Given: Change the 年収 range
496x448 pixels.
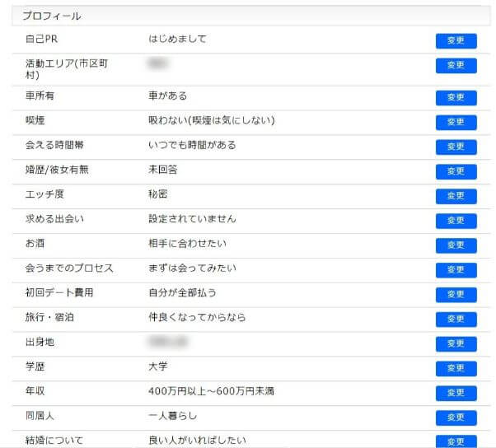Looking at the screenshot, I should coord(456,393).
